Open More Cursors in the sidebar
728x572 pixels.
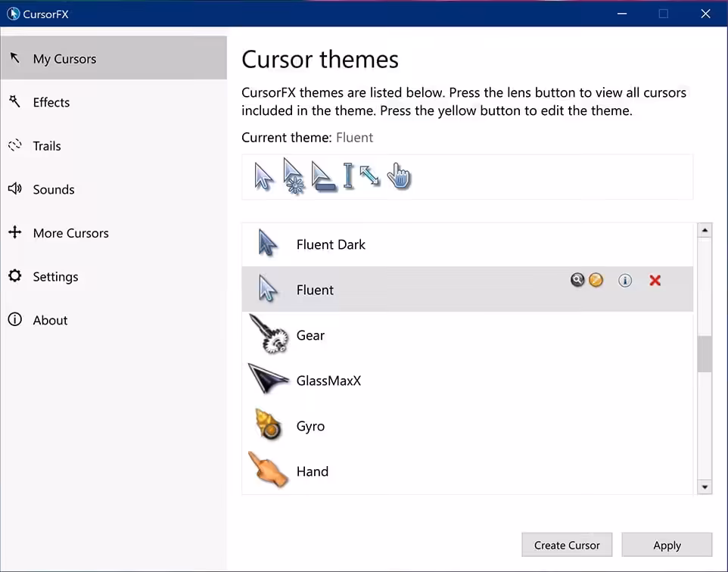pos(70,233)
